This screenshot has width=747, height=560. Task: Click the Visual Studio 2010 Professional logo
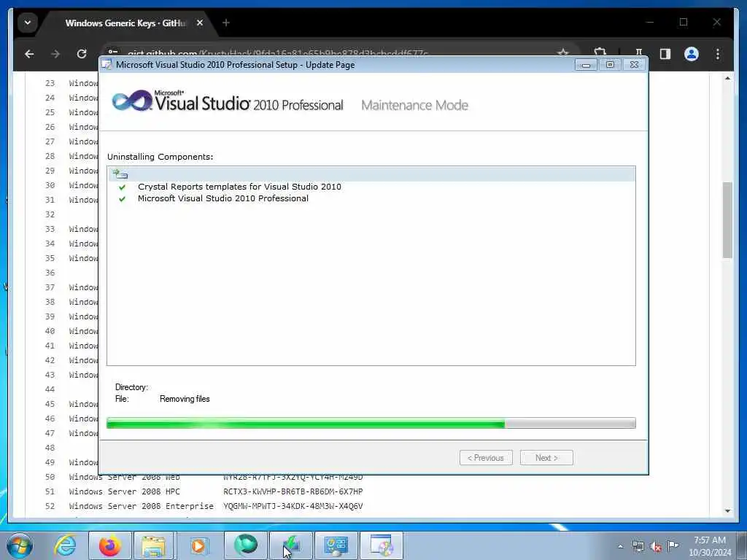pos(228,101)
